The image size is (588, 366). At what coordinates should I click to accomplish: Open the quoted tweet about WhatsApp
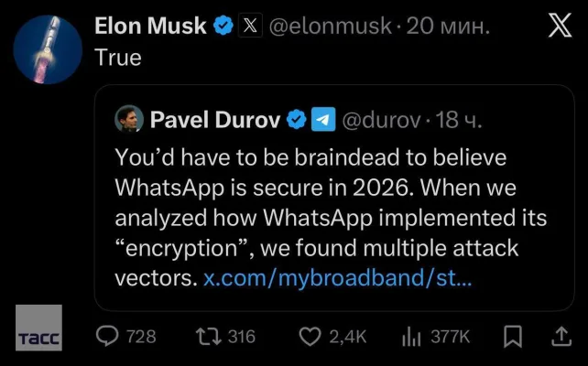[x=330, y=201]
